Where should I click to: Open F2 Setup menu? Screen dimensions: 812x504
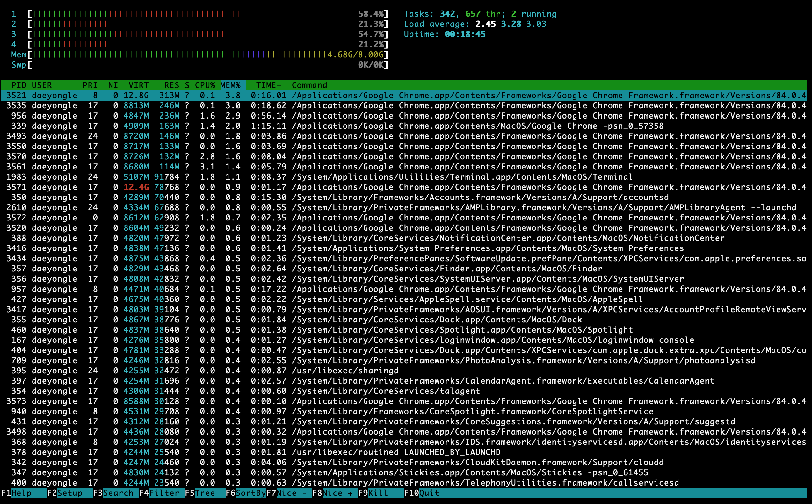point(69,493)
